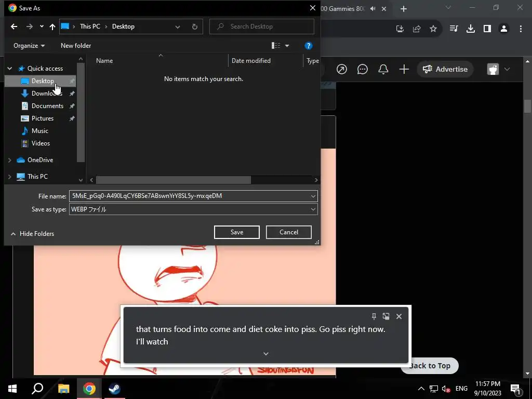Click Back to Top button

[x=430, y=366]
